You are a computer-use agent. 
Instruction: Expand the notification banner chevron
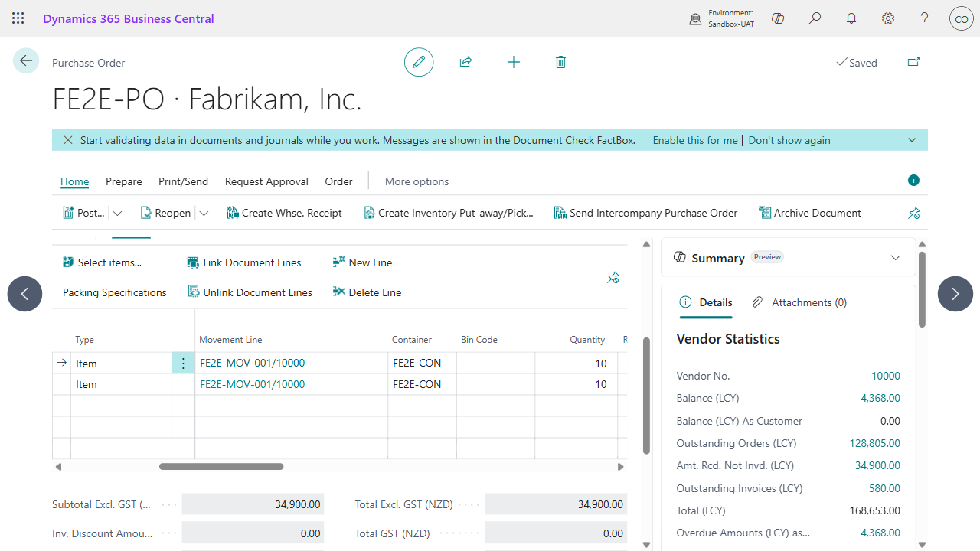[912, 140]
